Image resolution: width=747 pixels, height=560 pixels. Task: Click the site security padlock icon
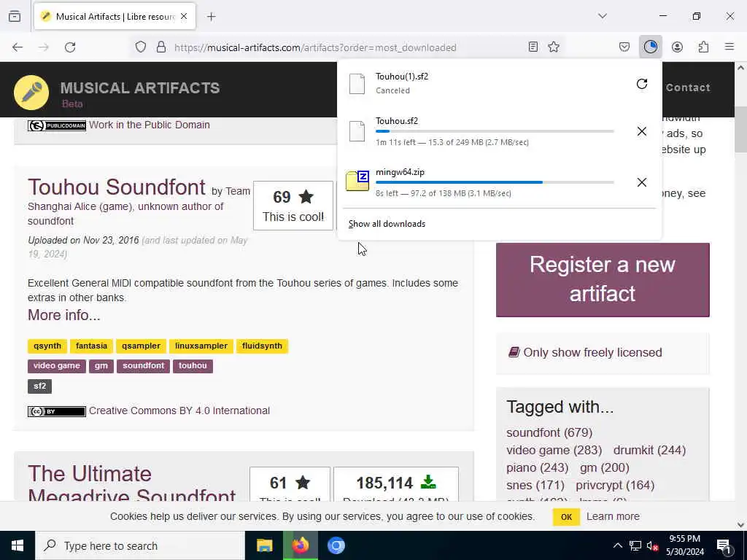point(161,47)
